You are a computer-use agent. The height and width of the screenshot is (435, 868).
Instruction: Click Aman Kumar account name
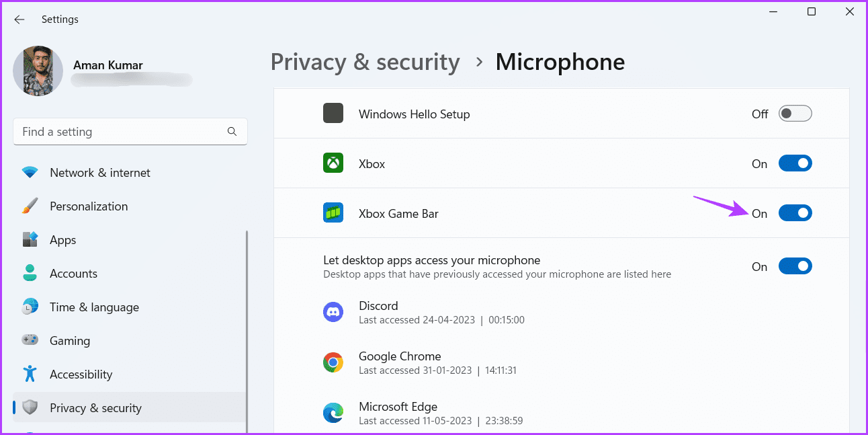click(107, 65)
